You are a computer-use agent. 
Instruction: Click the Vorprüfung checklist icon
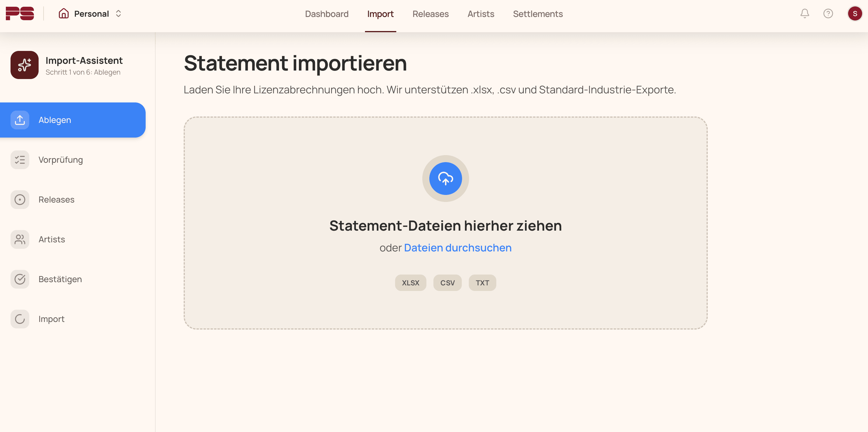coord(20,160)
